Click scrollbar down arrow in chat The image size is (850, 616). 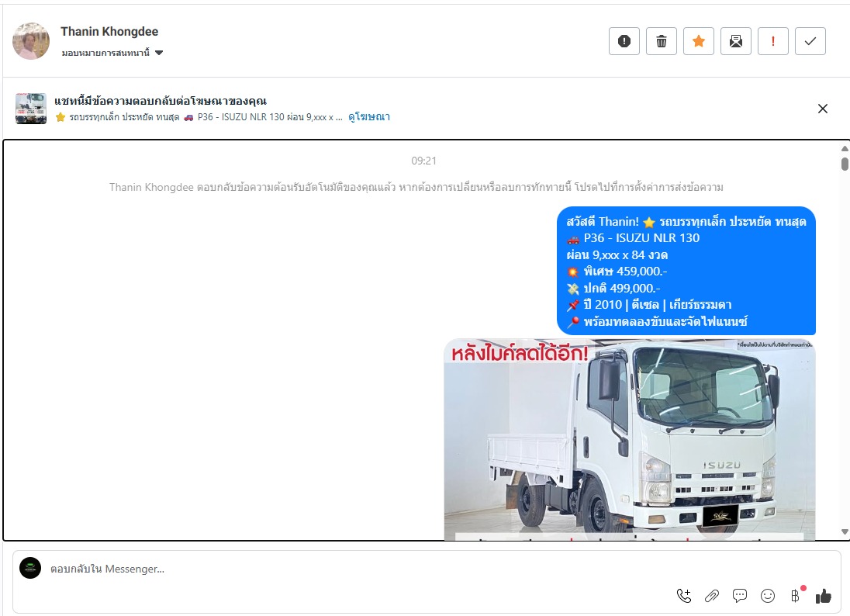[845, 532]
